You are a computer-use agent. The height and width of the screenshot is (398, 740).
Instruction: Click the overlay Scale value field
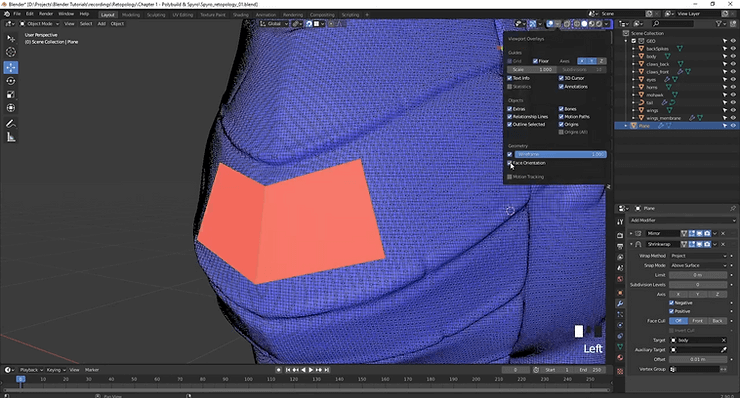point(532,69)
